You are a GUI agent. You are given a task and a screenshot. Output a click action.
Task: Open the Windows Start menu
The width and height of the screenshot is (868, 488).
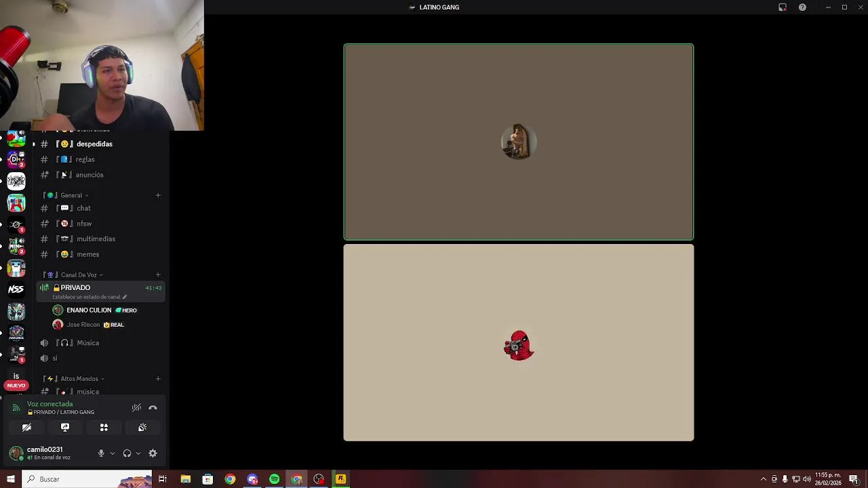tap(10, 479)
